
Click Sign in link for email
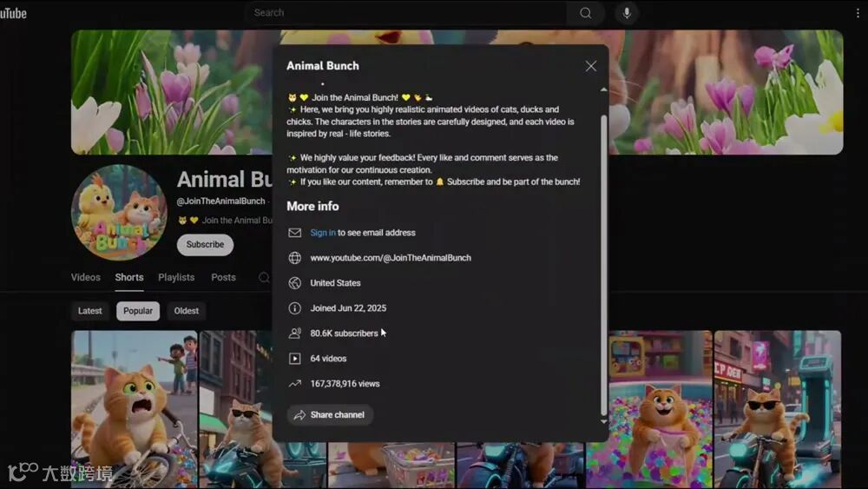pos(323,233)
